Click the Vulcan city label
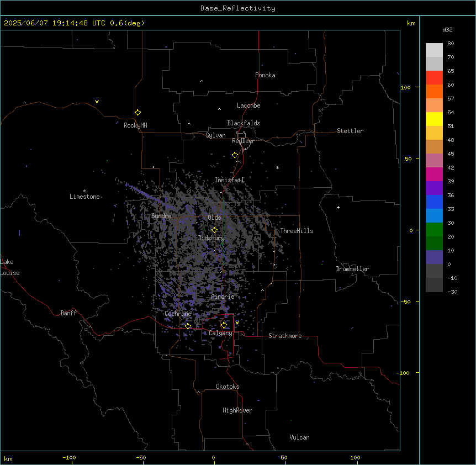This screenshot has height=465, width=476. click(300, 437)
